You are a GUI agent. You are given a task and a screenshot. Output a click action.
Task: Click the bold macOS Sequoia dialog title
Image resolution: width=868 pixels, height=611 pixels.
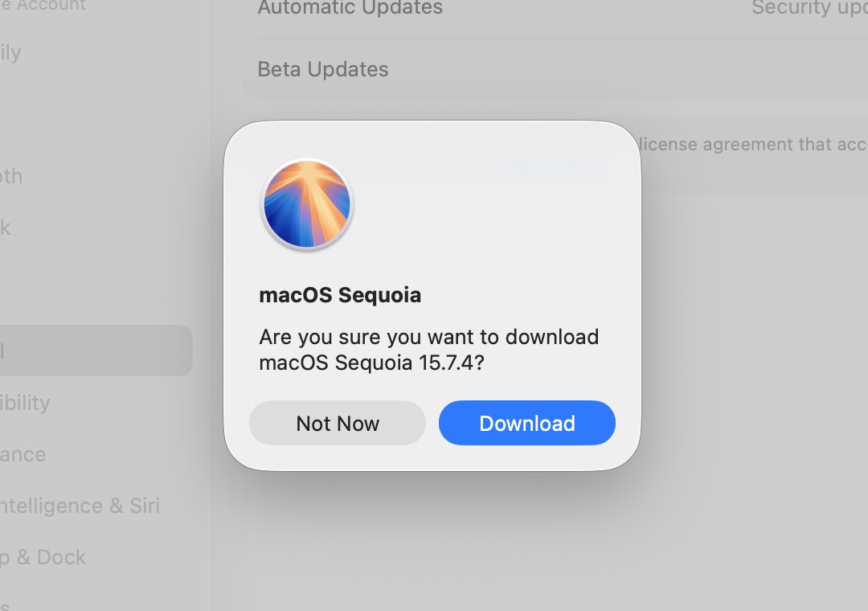tap(340, 295)
